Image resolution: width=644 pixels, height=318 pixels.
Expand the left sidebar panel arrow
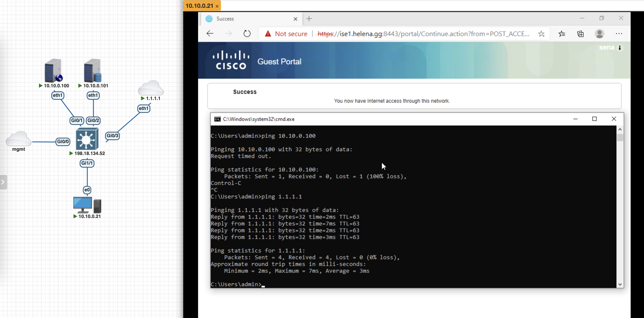click(3, 182)
